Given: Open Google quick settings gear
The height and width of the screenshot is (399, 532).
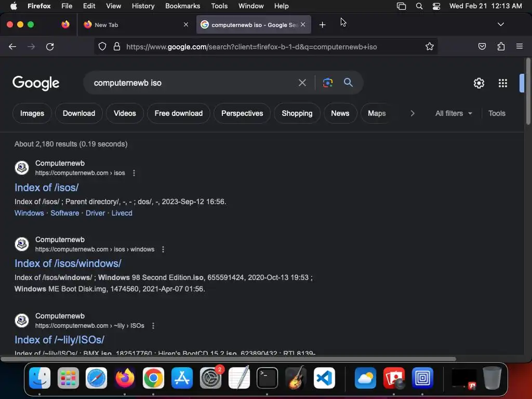Looking at the screenshot, I should [478, 83].
